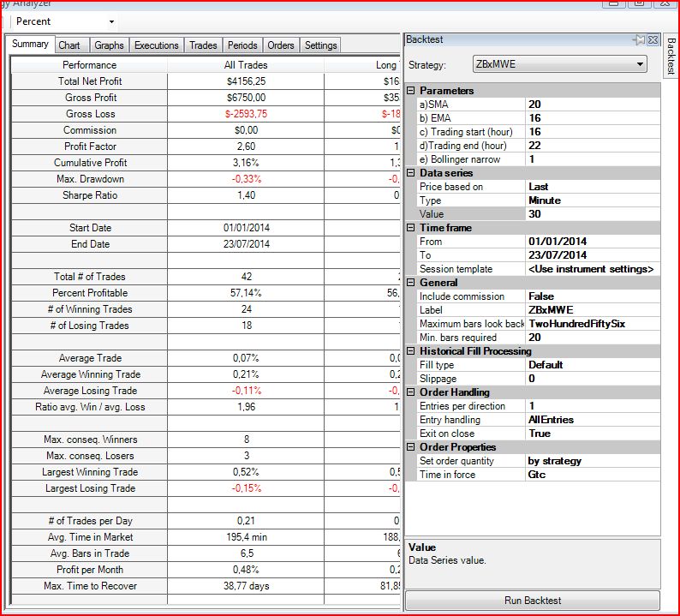Open the Orders tab

click(281, 45)
